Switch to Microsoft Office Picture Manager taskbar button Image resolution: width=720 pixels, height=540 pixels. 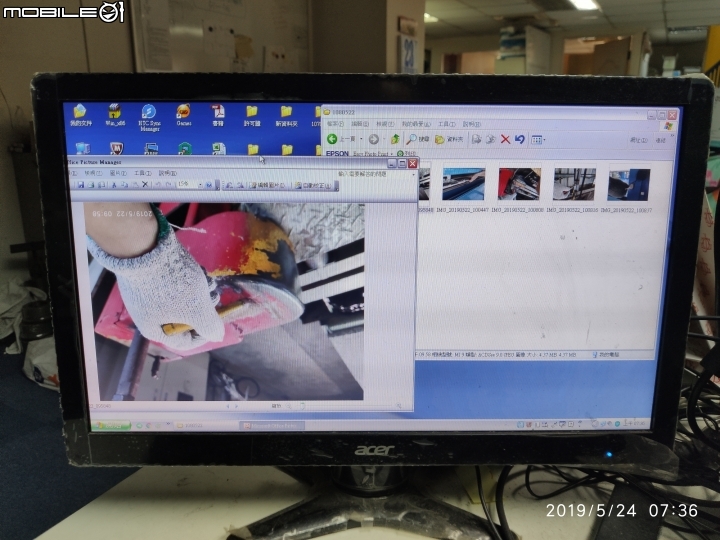click(273, 426)
